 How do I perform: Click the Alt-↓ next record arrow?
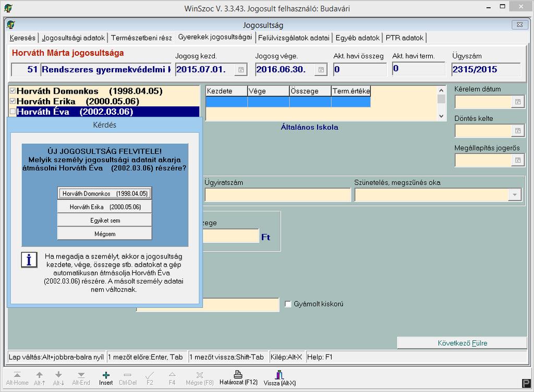(58, 375)
